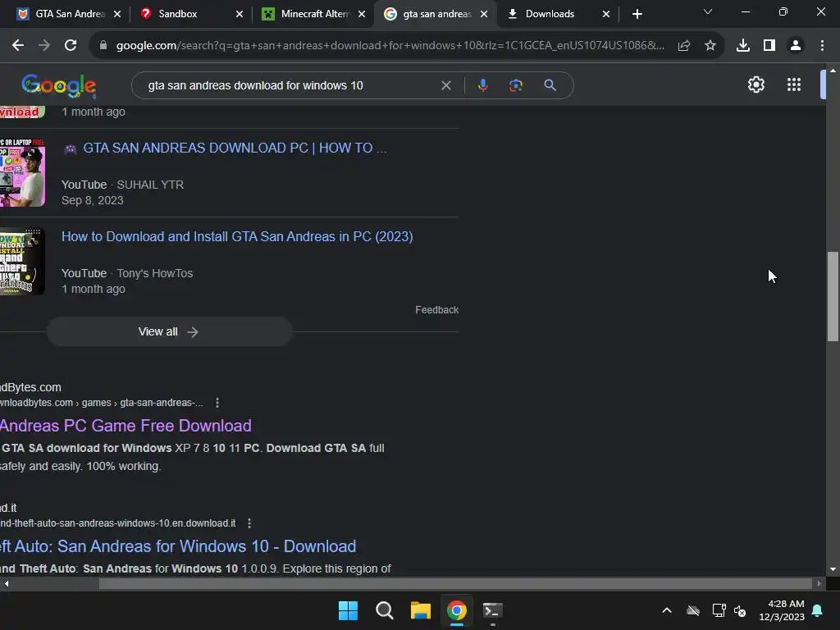The width and height of the screenshot is (840, 630).
Task: Click the horizontal page scrollbar thumb
Action: (455, 583)
